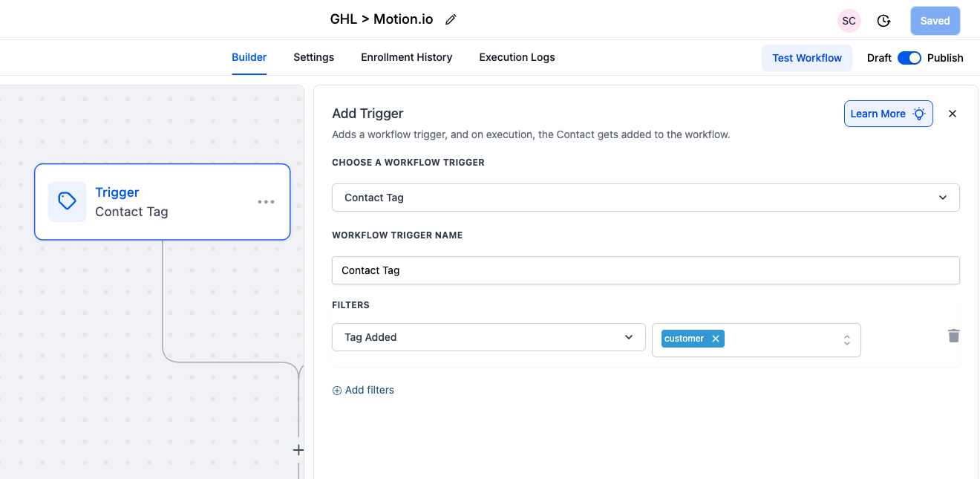Viewport: 980px width, 479px height.
Task: Edit workflow name with pencil icon
Action: click(451, 20)
